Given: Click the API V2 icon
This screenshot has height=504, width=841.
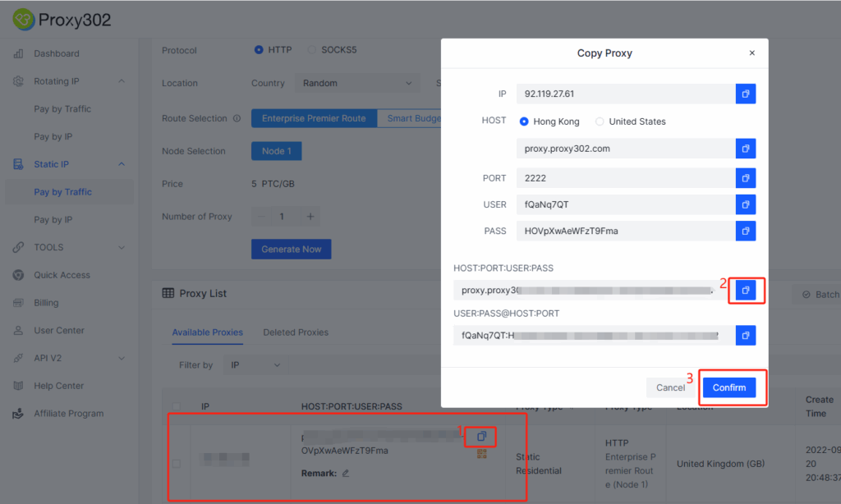Looking at the screenshot, I should (18, 358).
